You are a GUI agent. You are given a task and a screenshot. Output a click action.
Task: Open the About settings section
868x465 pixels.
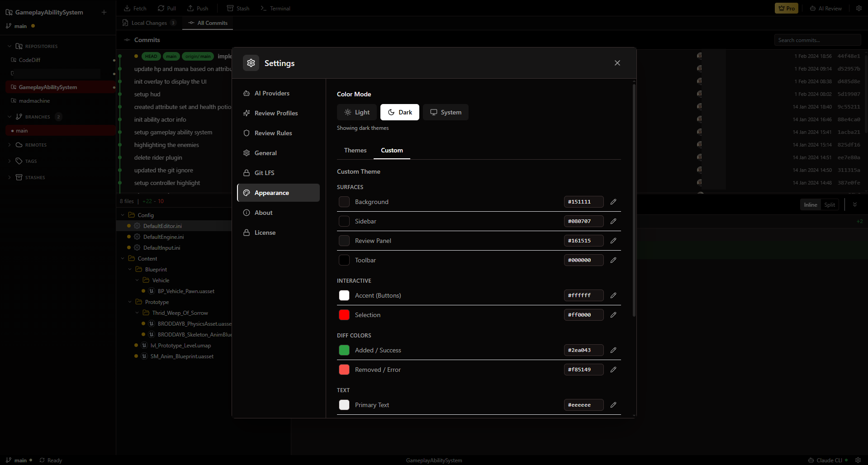[x=278, y=213]
